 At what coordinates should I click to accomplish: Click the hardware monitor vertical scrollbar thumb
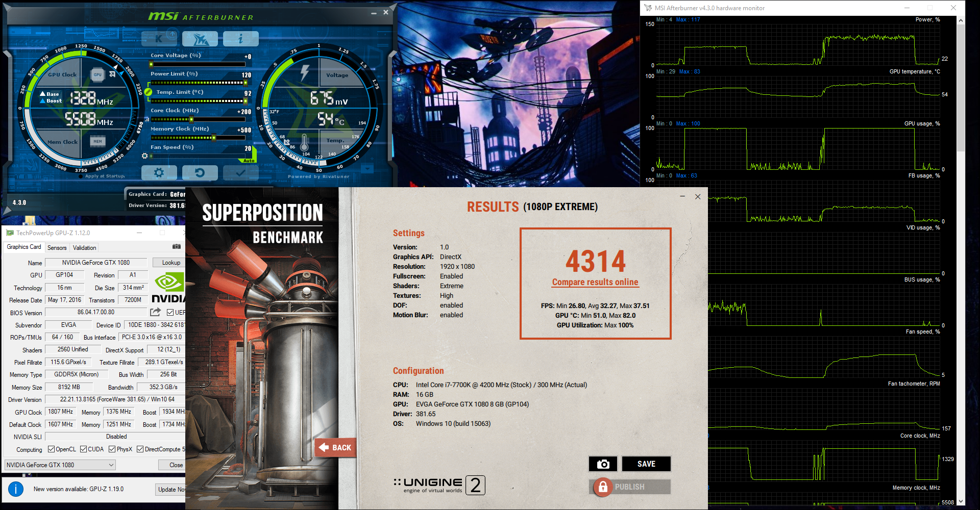pyautogui.click(x=961, y=88)
